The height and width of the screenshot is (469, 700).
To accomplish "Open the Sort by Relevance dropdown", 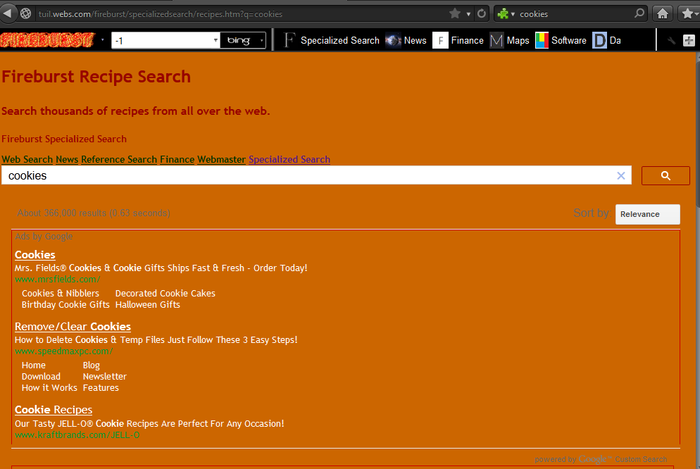I will click(x=648, y=214).
